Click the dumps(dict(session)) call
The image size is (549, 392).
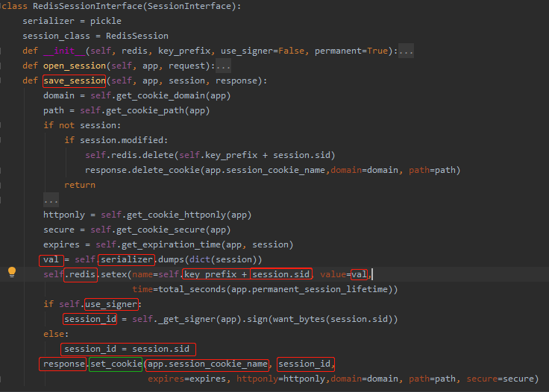[x=210, y=259]
